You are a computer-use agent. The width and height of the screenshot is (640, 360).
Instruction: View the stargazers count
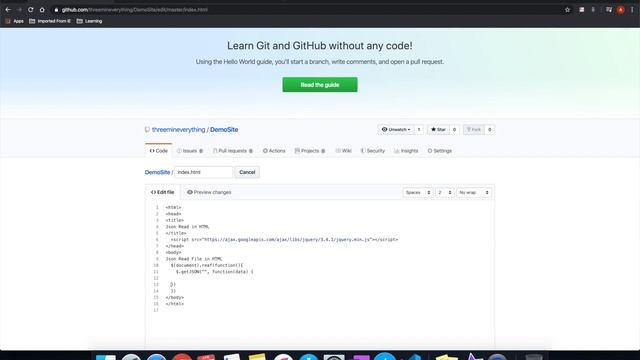pos(454,130)
